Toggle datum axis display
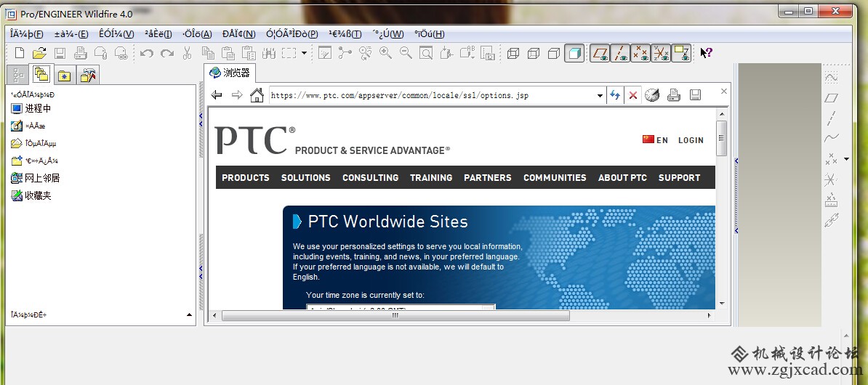The width and height of the screenshot is (868, 385). pyautogui.click(x=620, y=53)
